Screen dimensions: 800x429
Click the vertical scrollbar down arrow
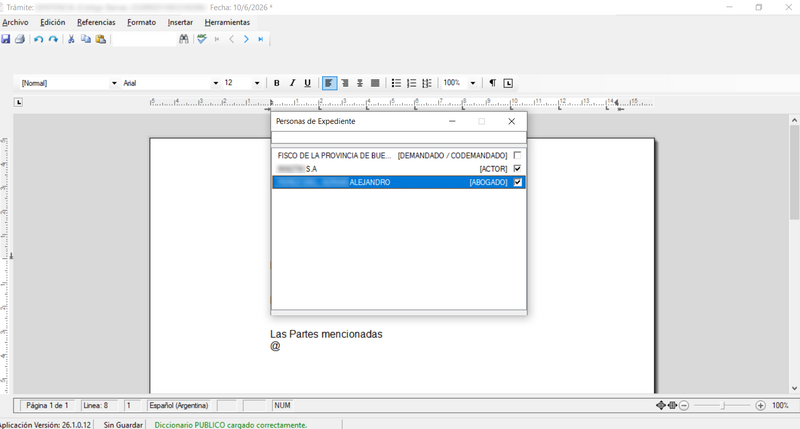[794, 388]
